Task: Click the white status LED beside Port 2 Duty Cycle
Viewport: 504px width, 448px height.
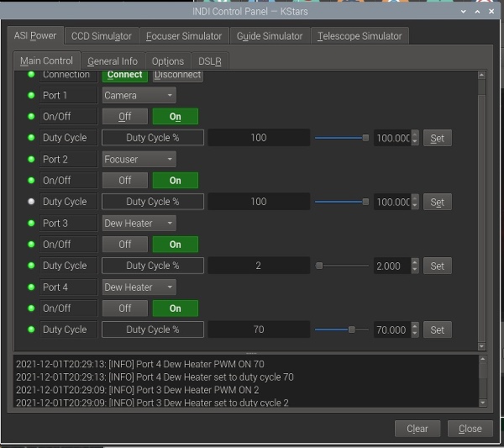Action: point(32,202)
